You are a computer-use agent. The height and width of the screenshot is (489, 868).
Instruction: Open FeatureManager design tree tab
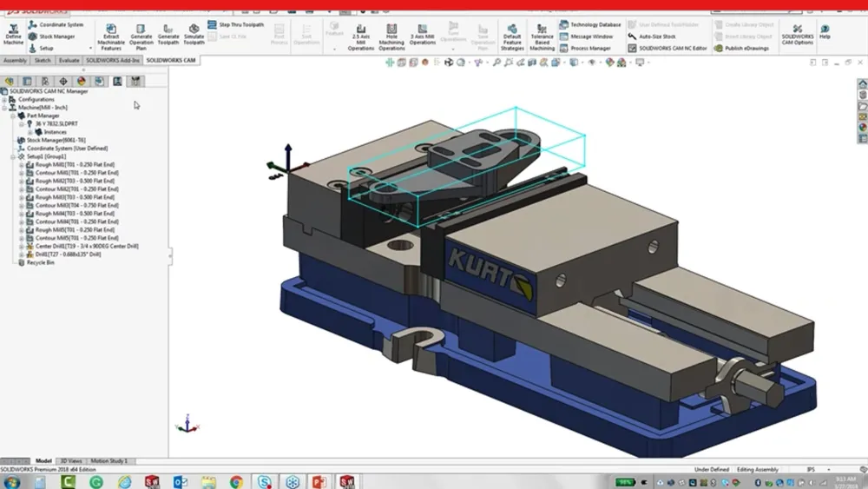click(x=10, y=82)
